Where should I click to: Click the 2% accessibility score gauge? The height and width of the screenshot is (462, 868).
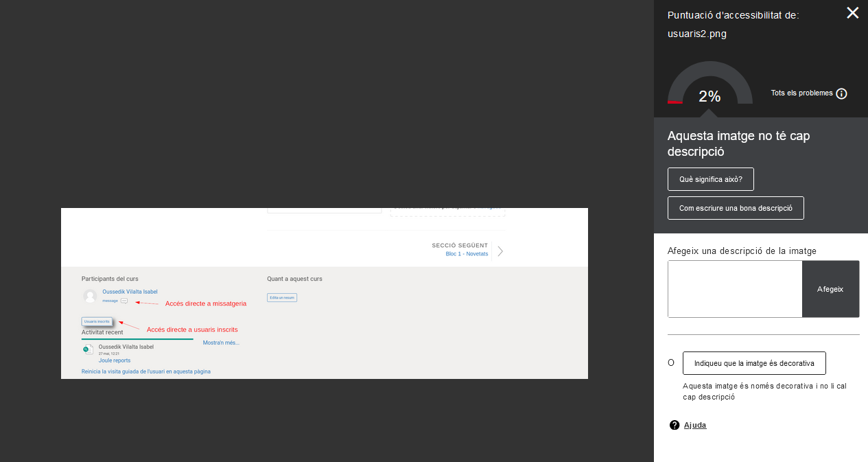click(709, 86)
